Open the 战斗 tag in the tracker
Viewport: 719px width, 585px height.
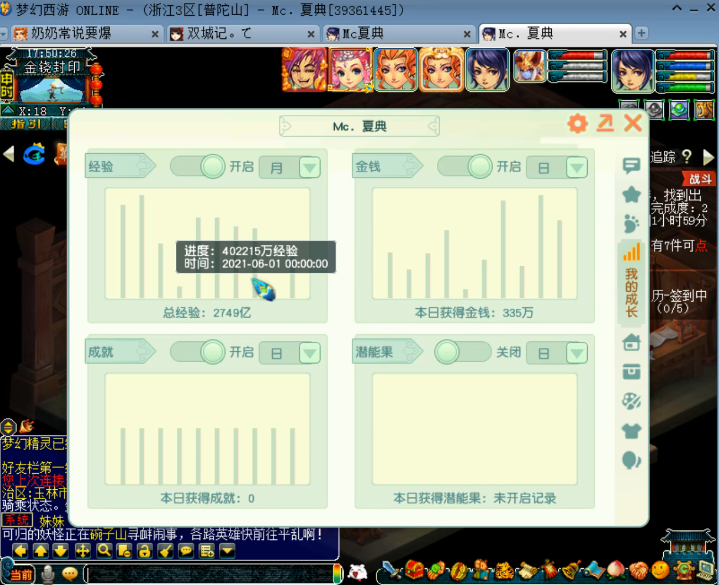click(x=699, y=179)
